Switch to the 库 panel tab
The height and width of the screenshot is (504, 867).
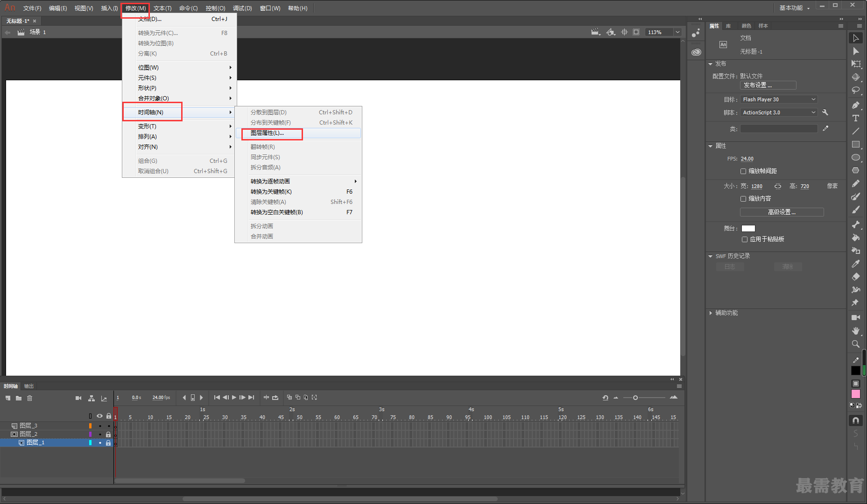coord(728,26)
